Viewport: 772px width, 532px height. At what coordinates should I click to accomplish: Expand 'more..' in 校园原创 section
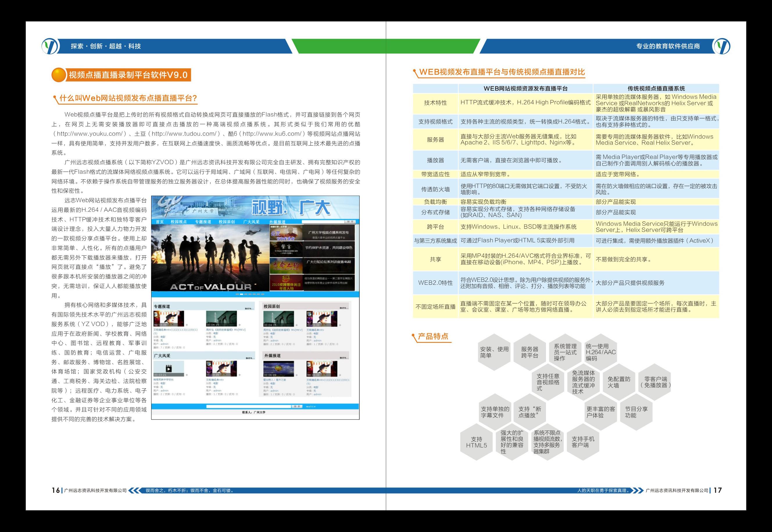click(343, 308)
